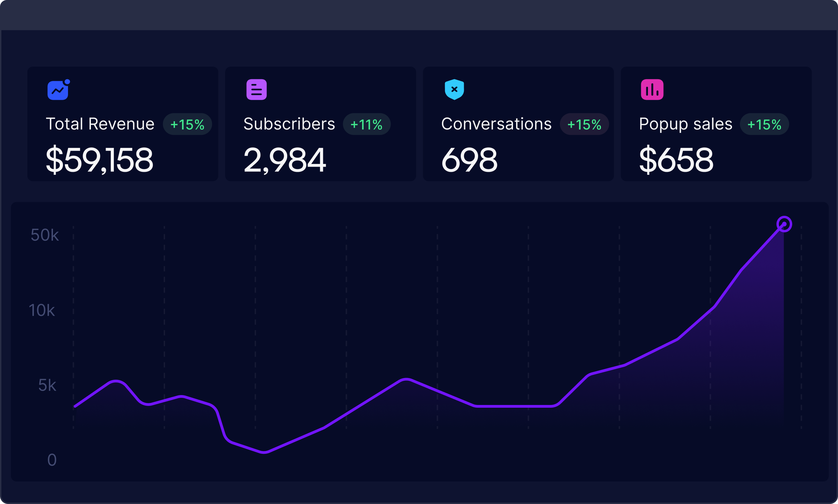Click the 10k y-axis label
Image resolution: width=838 pixels, height=504 pixels.
click(x=42, y=310)
